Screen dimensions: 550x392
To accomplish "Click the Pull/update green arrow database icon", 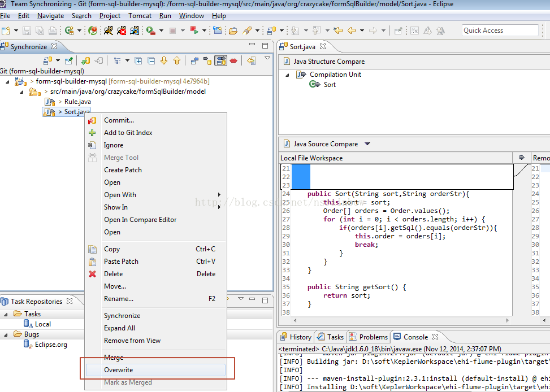I will (x=85, y=60).
